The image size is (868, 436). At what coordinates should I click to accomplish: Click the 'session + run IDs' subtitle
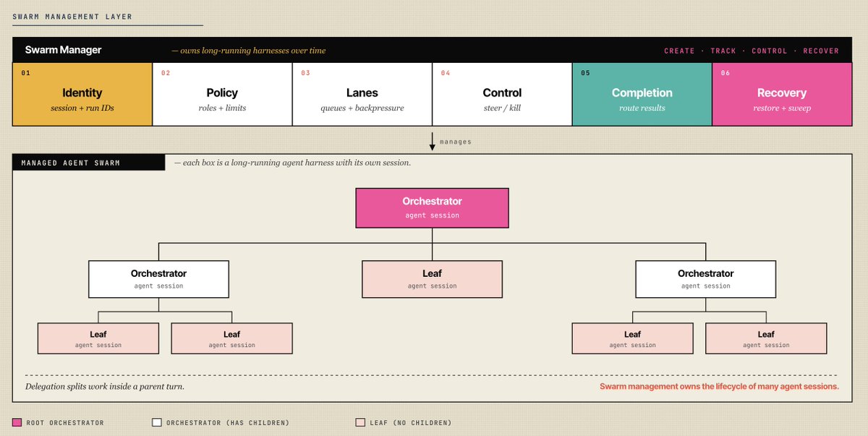[x=82, y=108]
